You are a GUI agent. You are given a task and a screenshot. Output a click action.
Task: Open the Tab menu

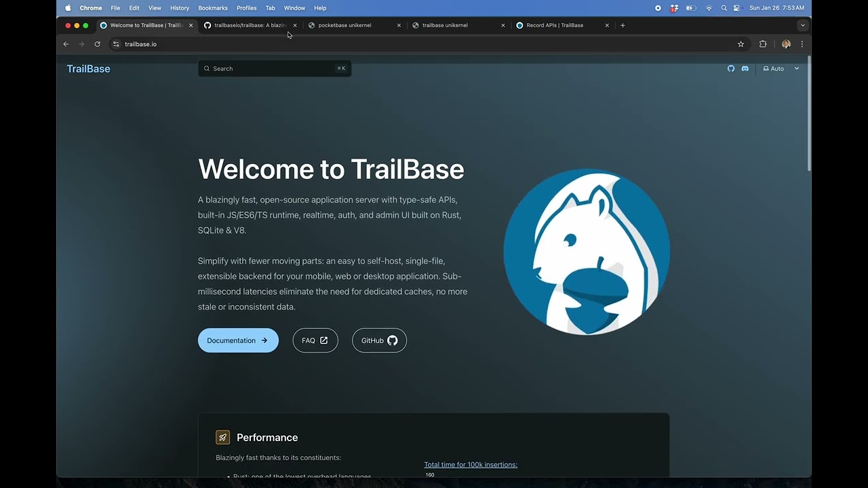(270, 8)
